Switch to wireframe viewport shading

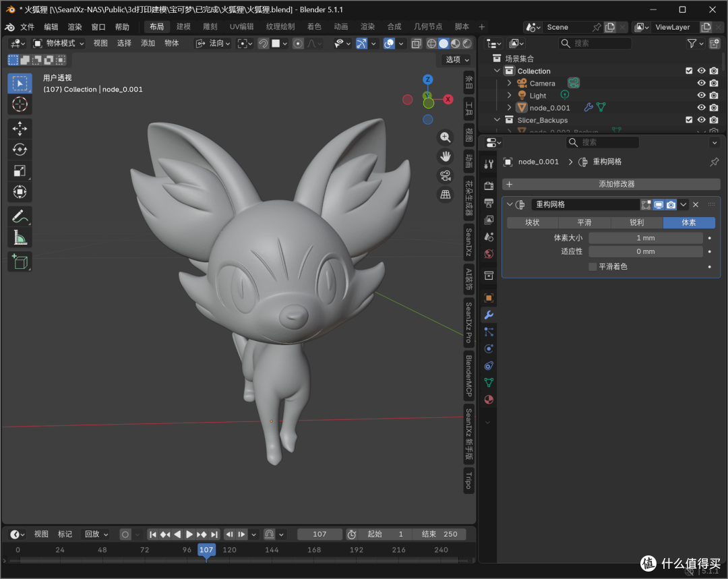[x=431, y=43]
